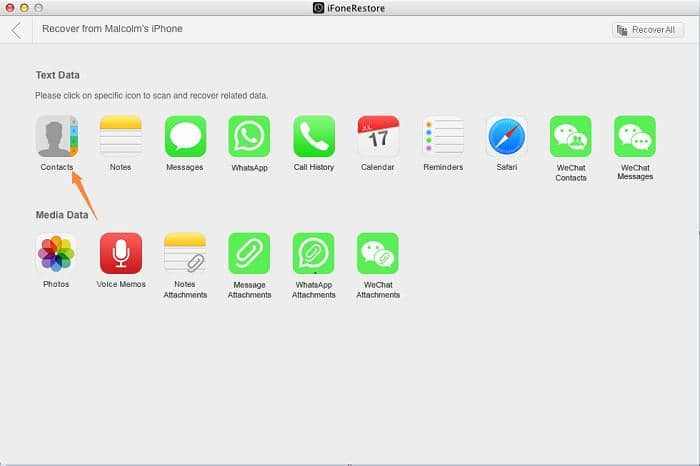This screenshot has width=700, height=466.
Task: Scan Safari data
Action: point(507,136)
